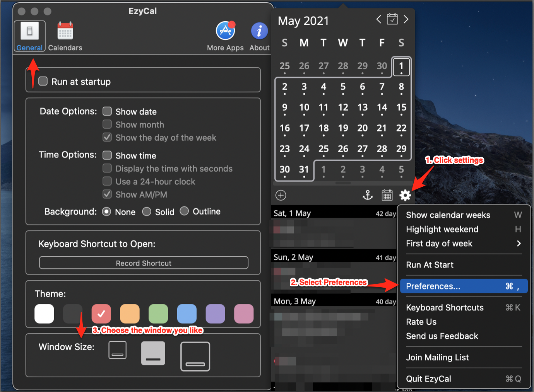Select May 19 in calendar
This screenshot has height=392, width=534.
[343, 129]
